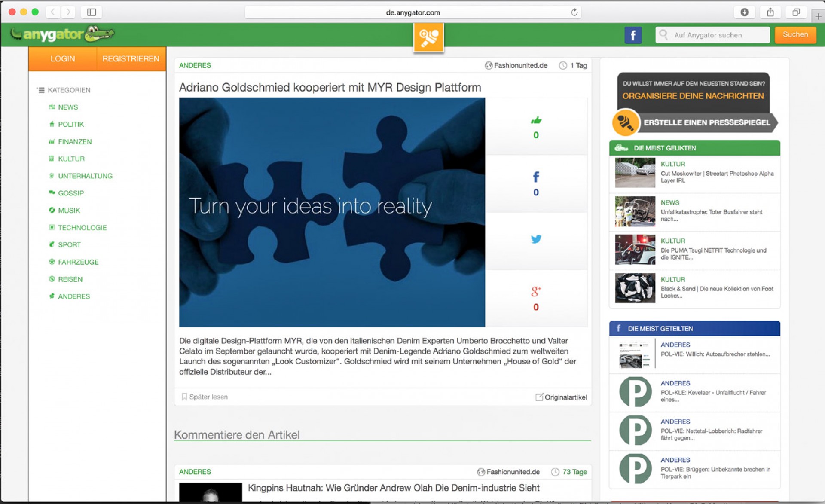Click the green thumbs-up like icon

536,120
